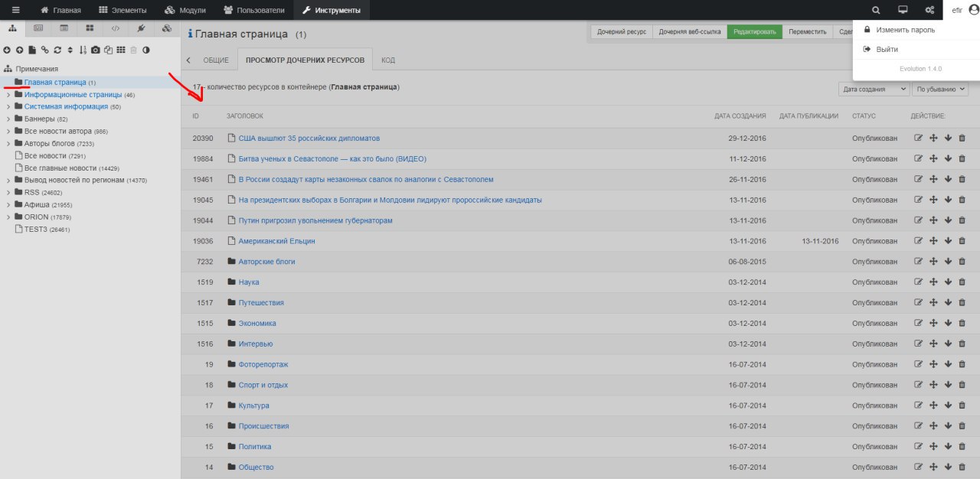Select Все главные новости tree item
Image resolution: width=980 pixels, height=479 pixels.
pos(60,168)
